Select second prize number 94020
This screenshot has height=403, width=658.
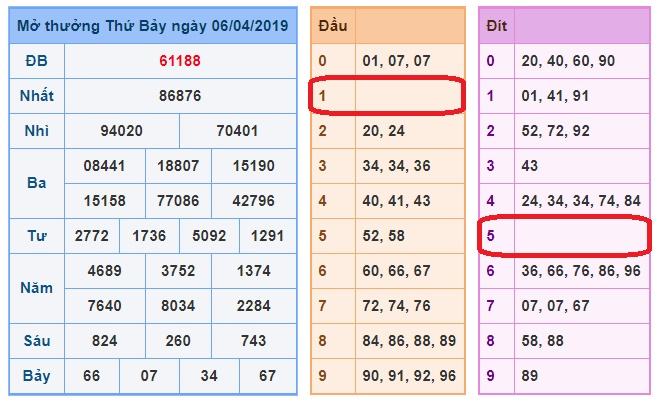[121, 130]
